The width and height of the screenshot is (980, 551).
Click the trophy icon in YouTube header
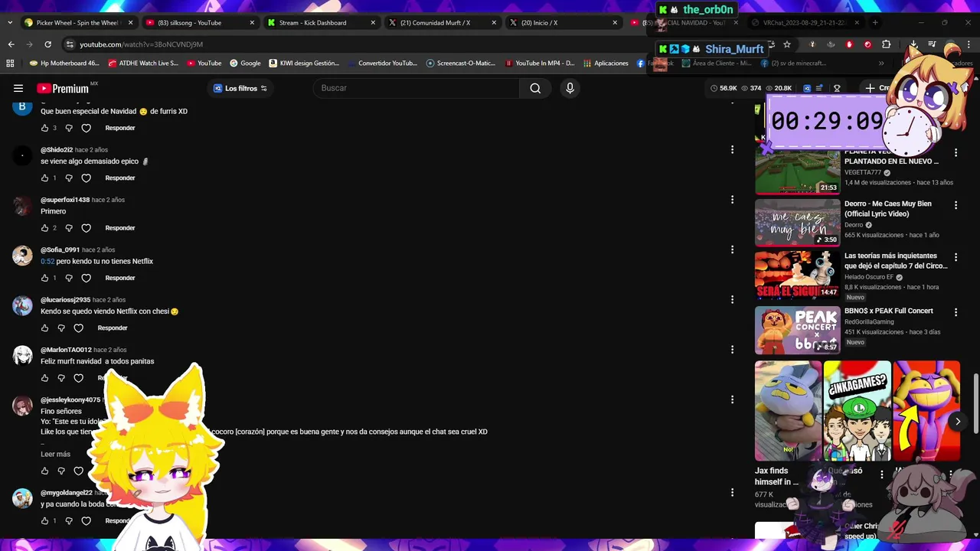(837, 88)
